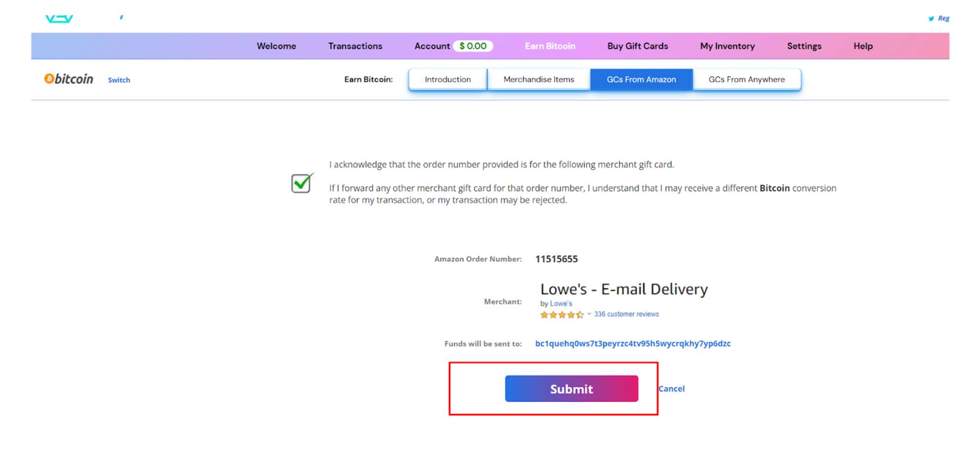The width and height of the screenshot is (980, 467).
Task: Switch to the Introduction tab
Action: 448,79
